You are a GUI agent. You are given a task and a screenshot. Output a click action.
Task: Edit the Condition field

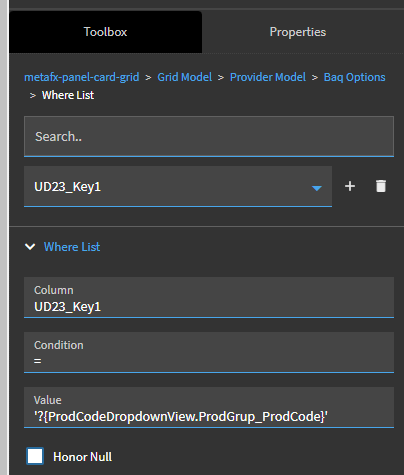(x=209, y=352)
